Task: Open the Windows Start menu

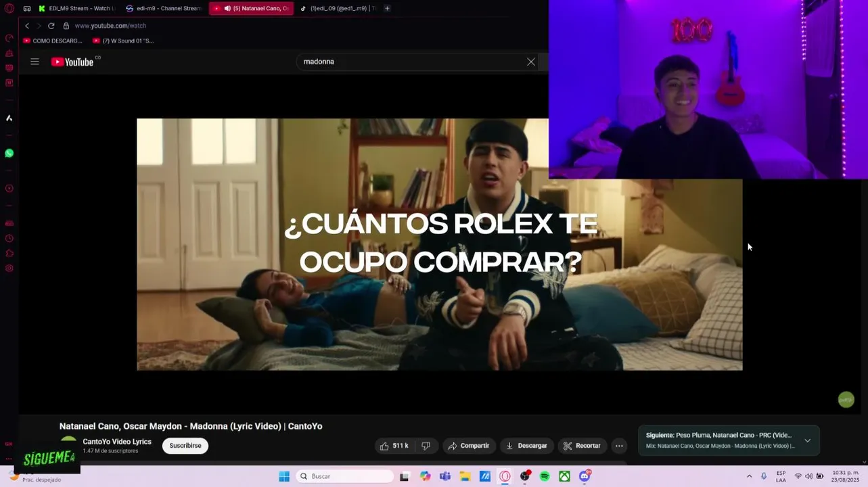Action: coord(284,476)
